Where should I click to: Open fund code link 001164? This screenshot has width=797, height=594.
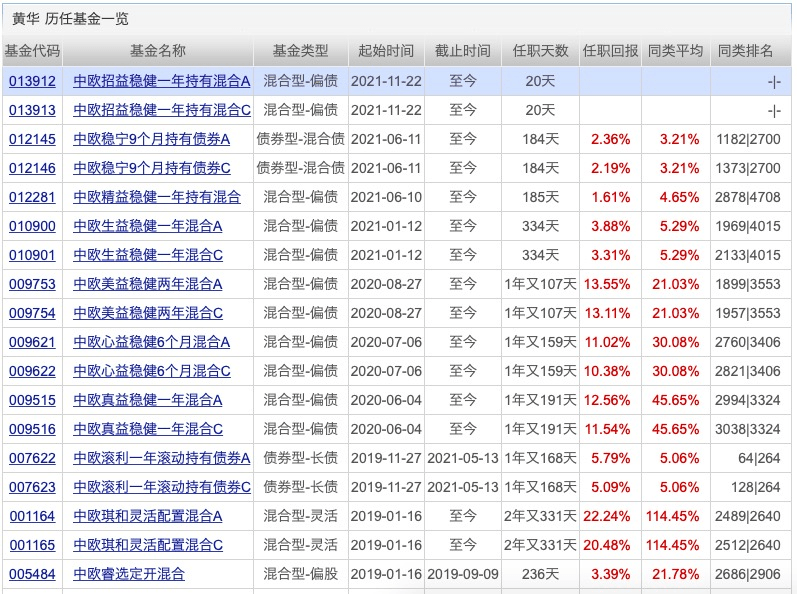[x=32, y=516]
